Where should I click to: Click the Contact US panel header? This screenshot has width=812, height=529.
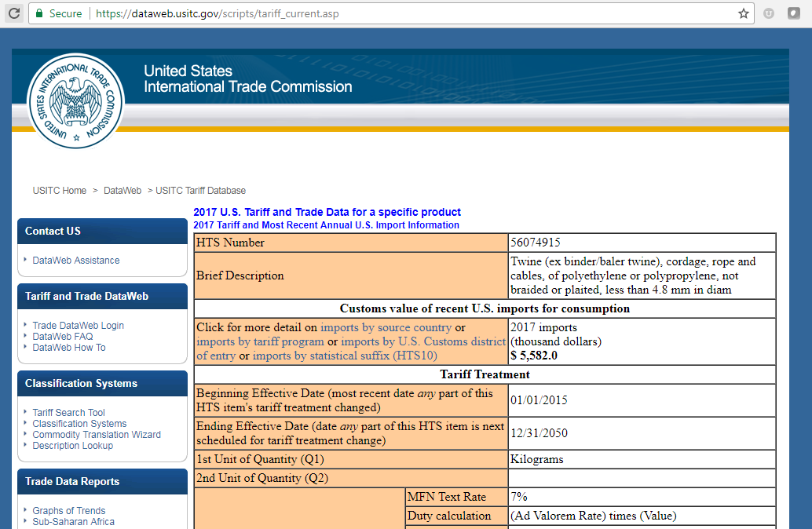[103, 231]
